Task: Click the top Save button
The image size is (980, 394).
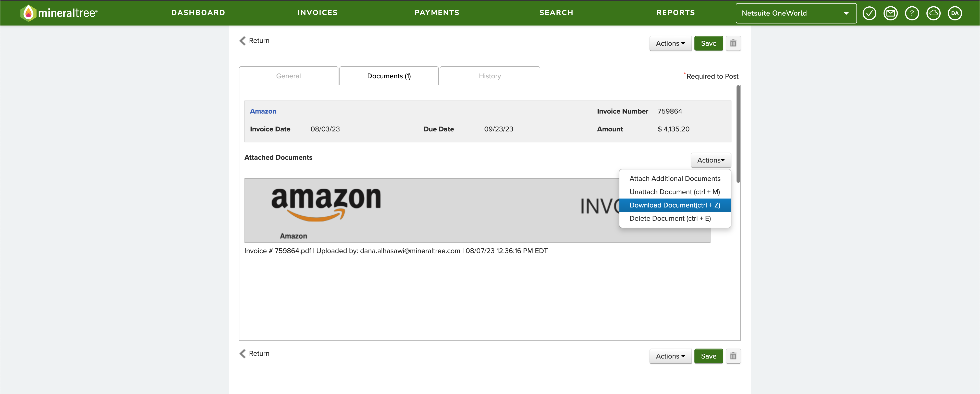Action: 708,43
